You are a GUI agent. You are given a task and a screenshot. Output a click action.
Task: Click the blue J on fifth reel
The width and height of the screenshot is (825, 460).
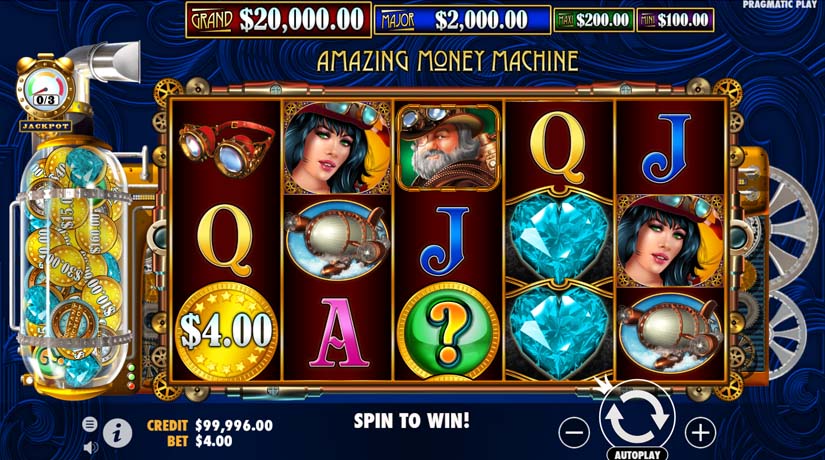667,148
